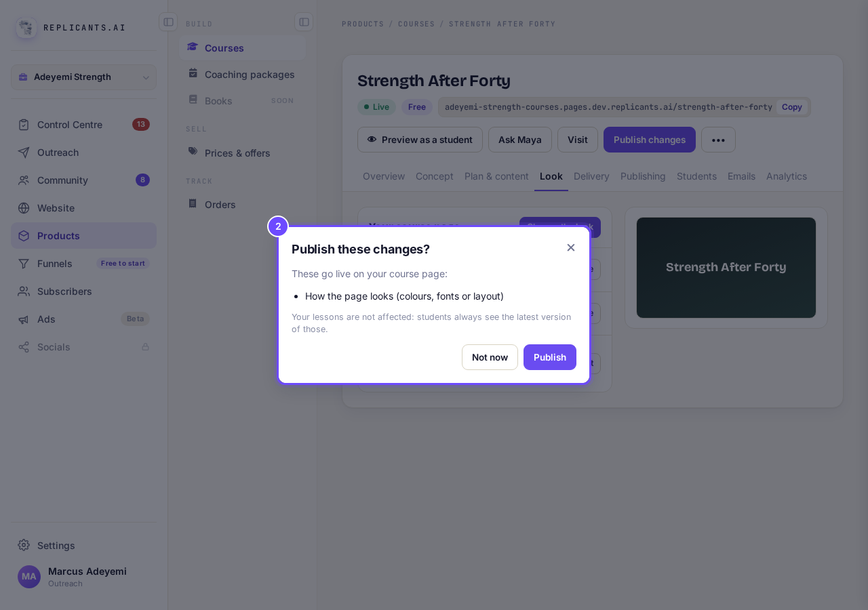868x610 pixels.
Task: Switch to the Analytics tab
Action: (787, 176)
